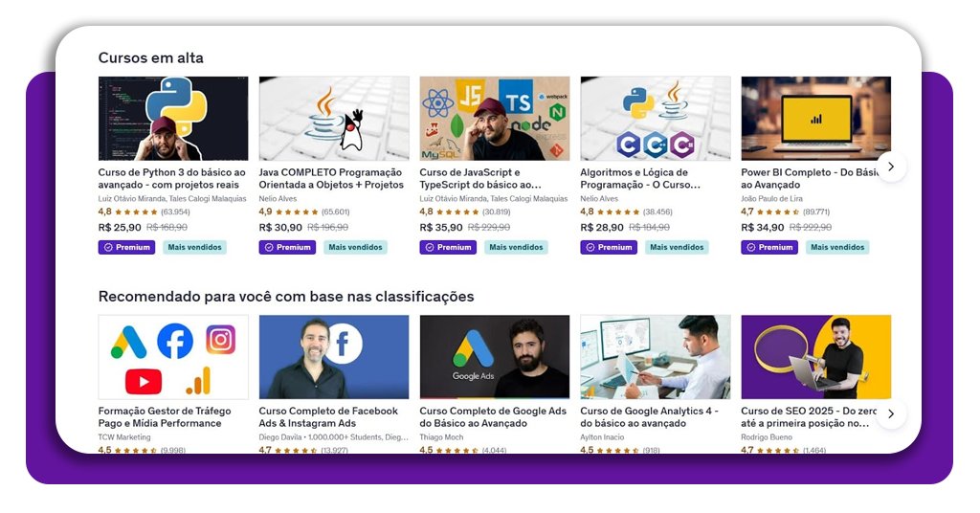Advance the Cursos em alta carousel arrow
980x513 pixels.
[891, 167]
